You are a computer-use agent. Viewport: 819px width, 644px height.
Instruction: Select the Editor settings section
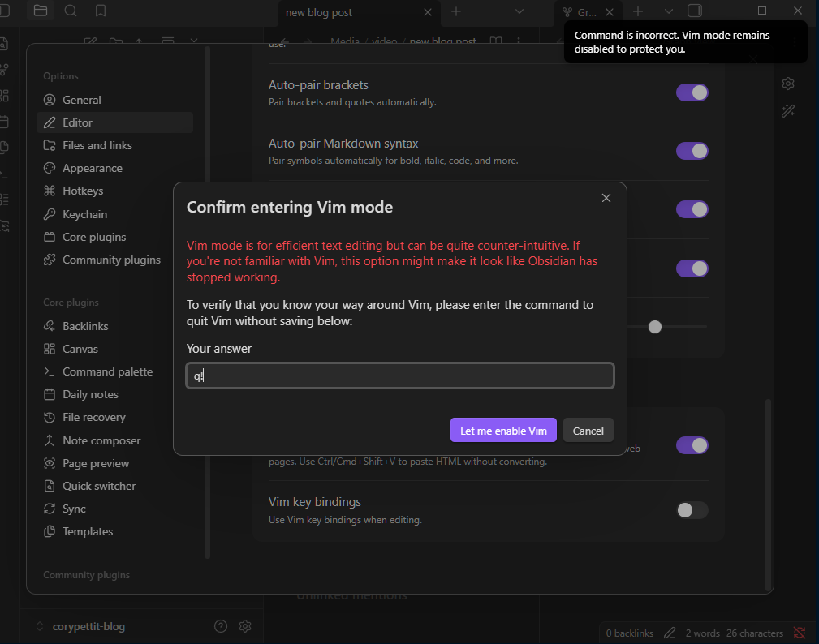click(115, 122)
